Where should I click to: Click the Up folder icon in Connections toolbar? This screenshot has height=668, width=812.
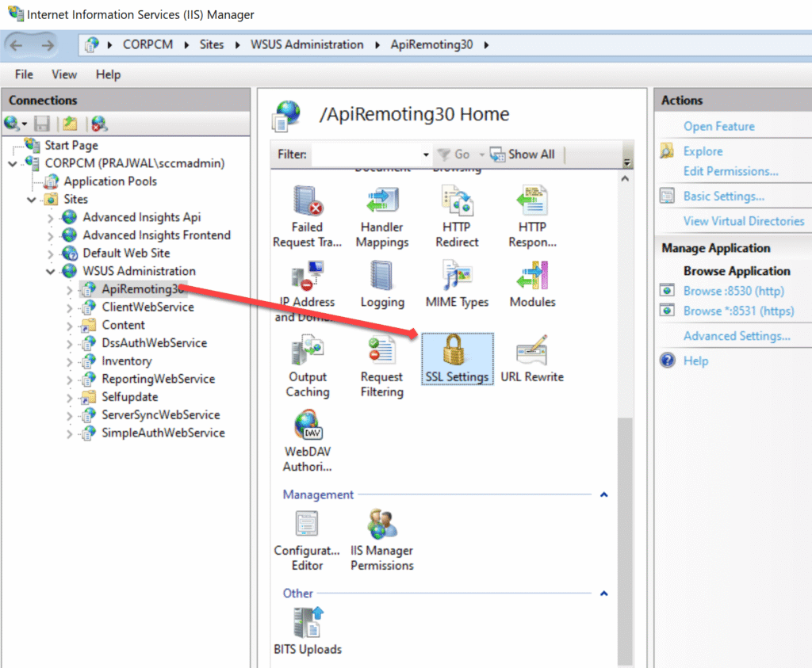[70, 124]
